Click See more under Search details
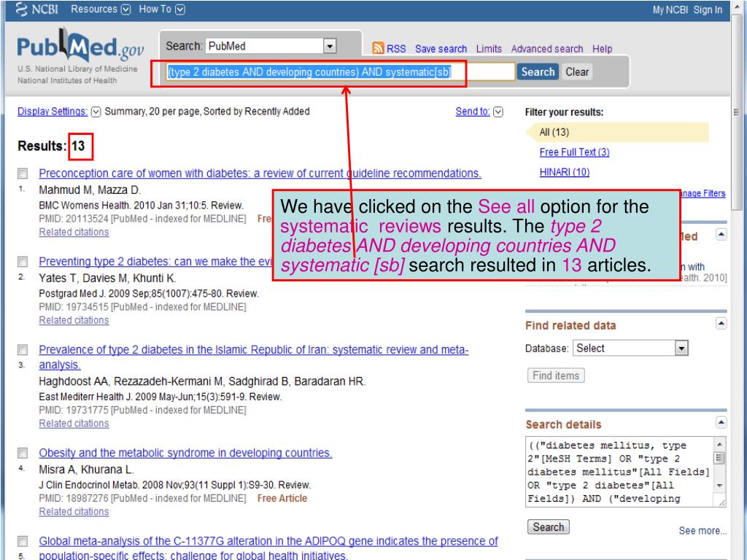The width and height of the screenshot is (747, 560). point(703,531)
